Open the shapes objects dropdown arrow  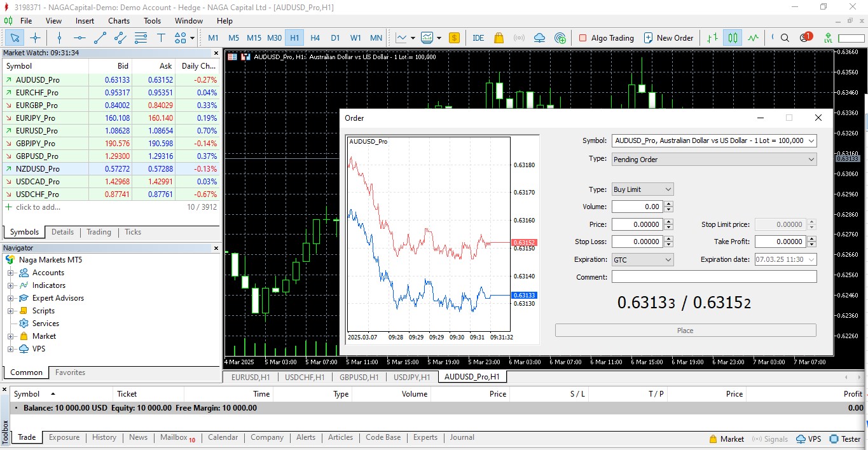(x=193, y=38)
